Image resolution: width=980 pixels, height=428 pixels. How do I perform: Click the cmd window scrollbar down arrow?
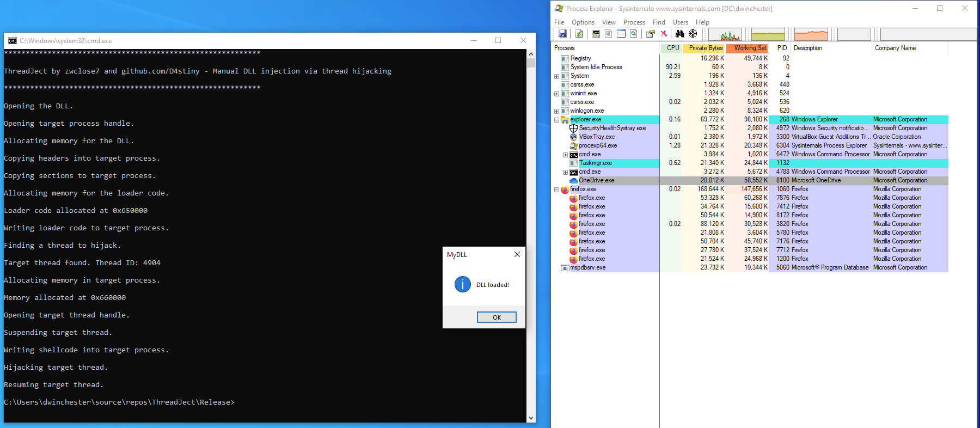coord(531,418)
